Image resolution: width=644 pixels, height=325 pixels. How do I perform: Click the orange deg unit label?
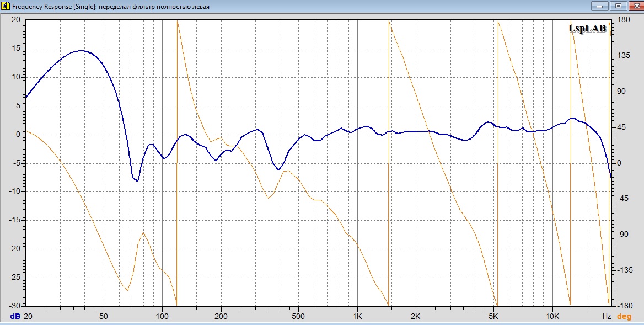tap(624, 317)
